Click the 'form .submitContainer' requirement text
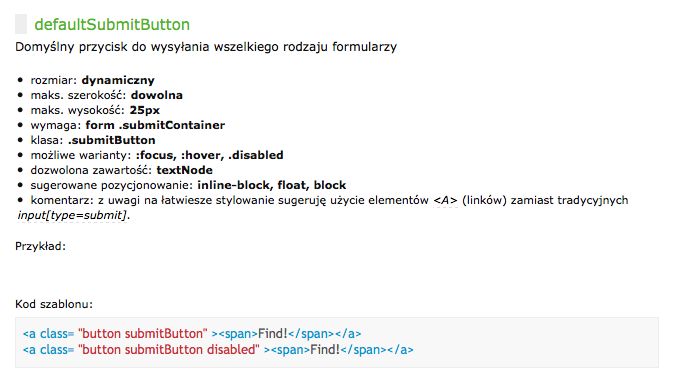 coord(155,125)
